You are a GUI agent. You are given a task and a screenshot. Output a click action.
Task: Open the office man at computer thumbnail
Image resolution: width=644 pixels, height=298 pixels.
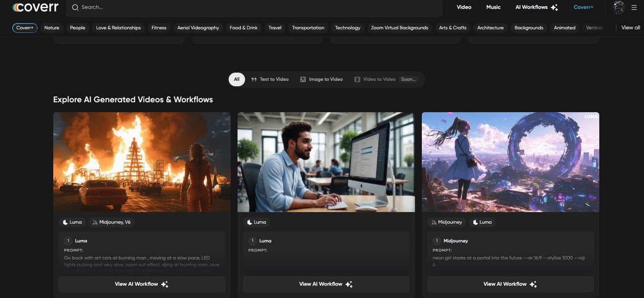326,162
